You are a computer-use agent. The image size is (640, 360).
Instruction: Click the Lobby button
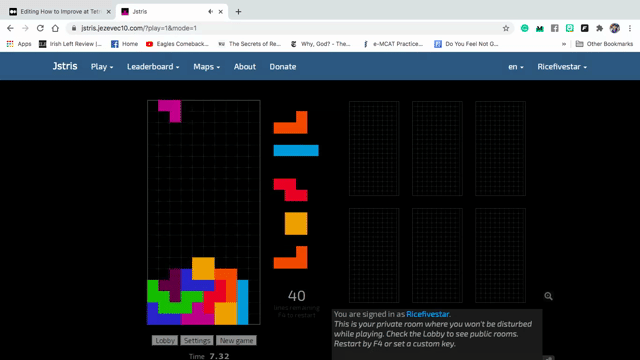(165, 340)
